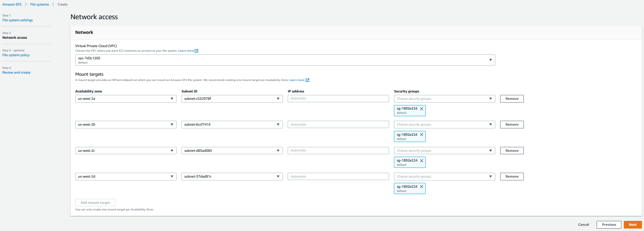Click IP address field for us-west-2d row

(x=338, y=177)
